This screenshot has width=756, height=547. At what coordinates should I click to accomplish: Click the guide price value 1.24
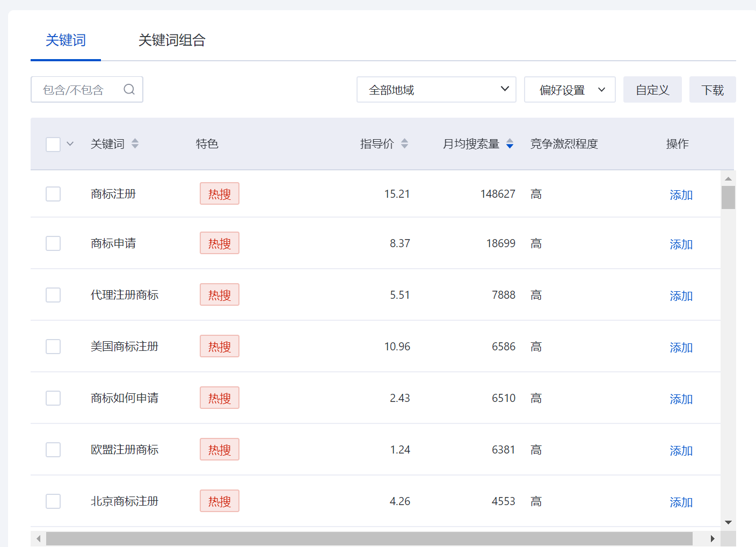(400, 450)
